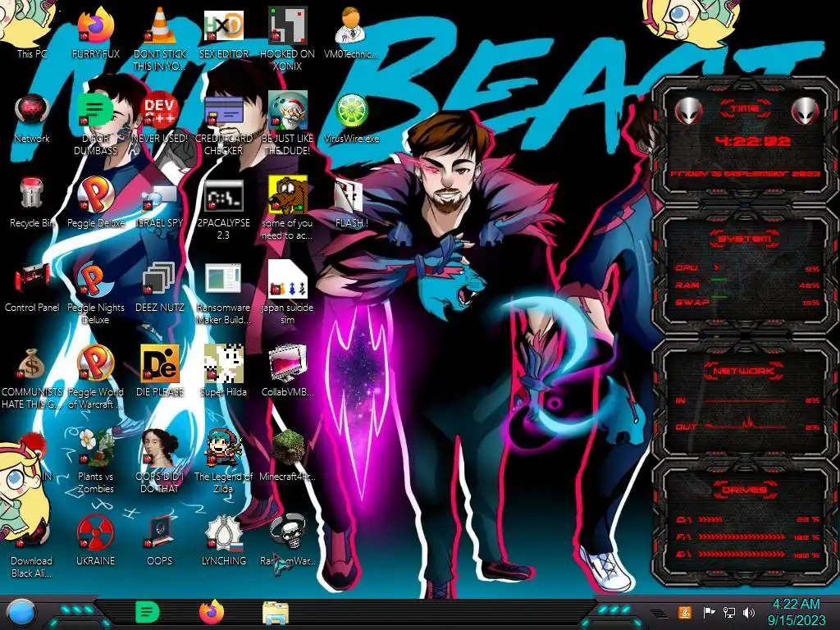Viewport: 840px width, 630px height.
Task: Open the green chat app pinned to taskbar
Action: 148,612
